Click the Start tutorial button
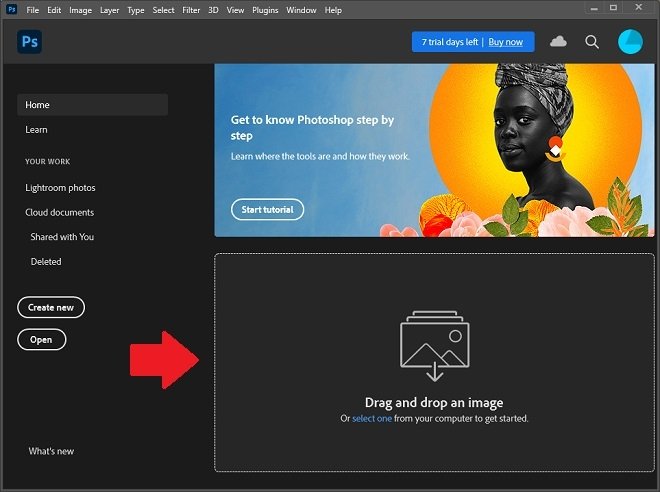 click(x=267, y=210)
